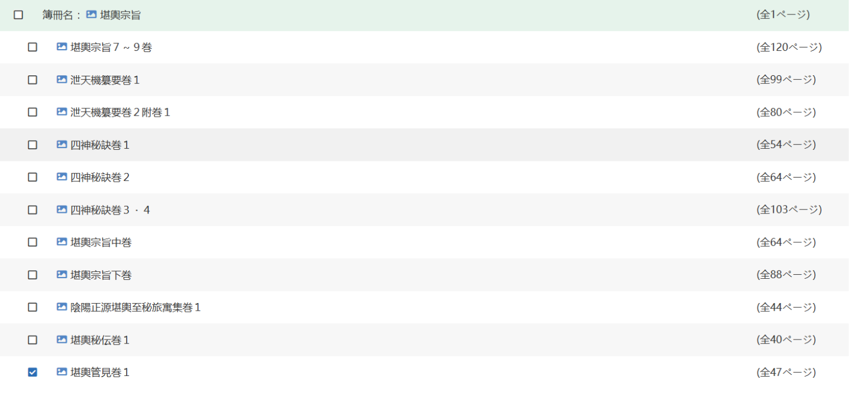The image size is (868, 402).
Task: Tick the checkbox for 泄天機纂要巻２附巻１
Action: [32, 112]
